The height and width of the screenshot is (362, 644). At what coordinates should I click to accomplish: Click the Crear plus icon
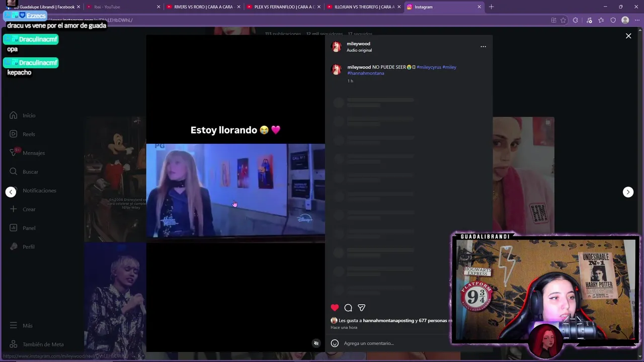(x=14, y=209)
